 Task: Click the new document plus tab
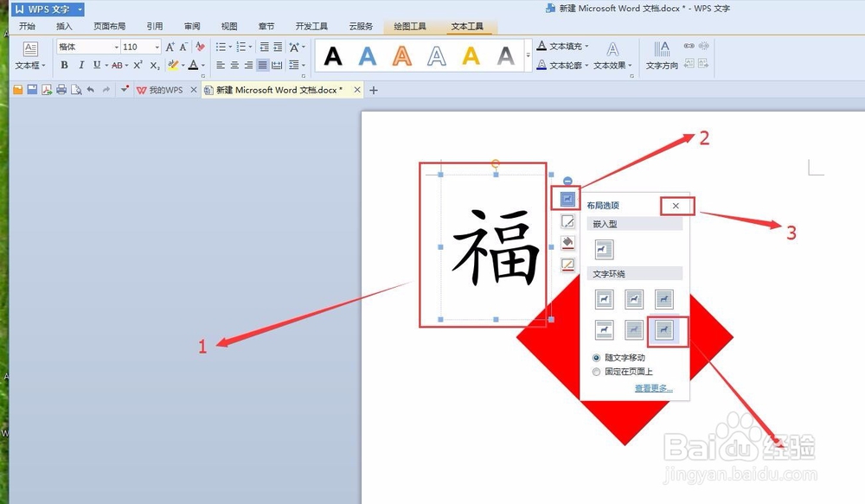coord(372,89)
